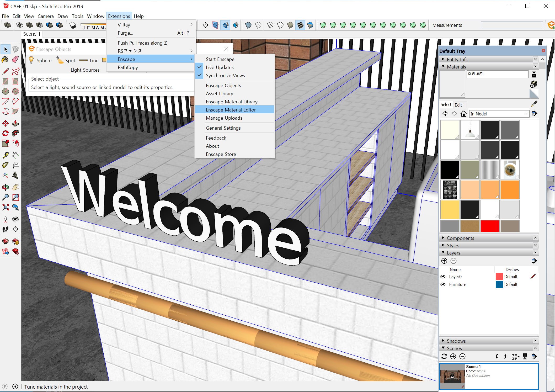Expand the Styles panel
The height and width of the screenshot is (392, 555).
pyautogui.click(x=443, y=245)
